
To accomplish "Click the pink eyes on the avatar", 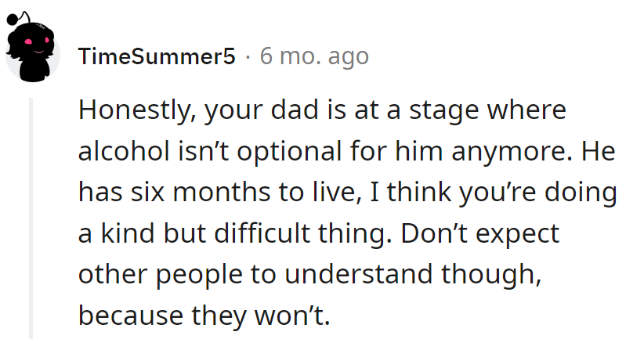I will coord(32,41).
